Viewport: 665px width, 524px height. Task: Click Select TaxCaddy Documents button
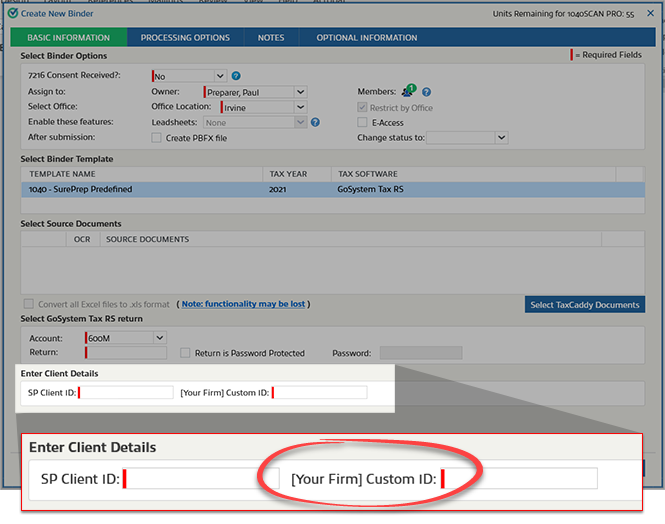click(585, 305)
